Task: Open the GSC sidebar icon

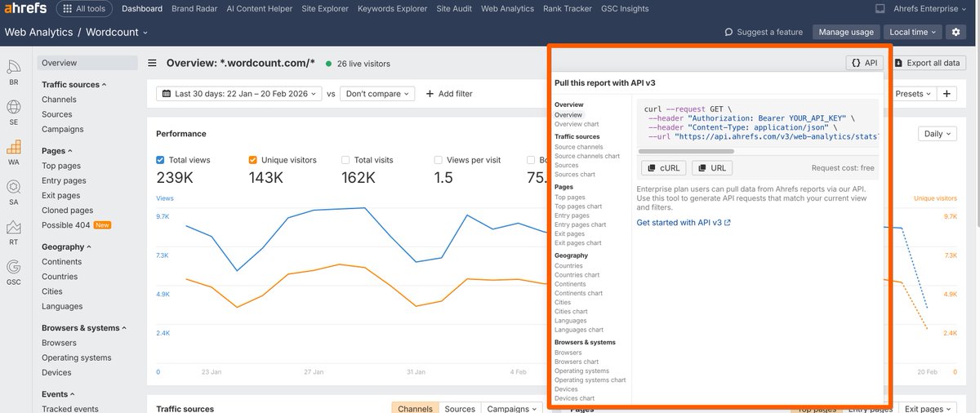Action: click(14, 272)
